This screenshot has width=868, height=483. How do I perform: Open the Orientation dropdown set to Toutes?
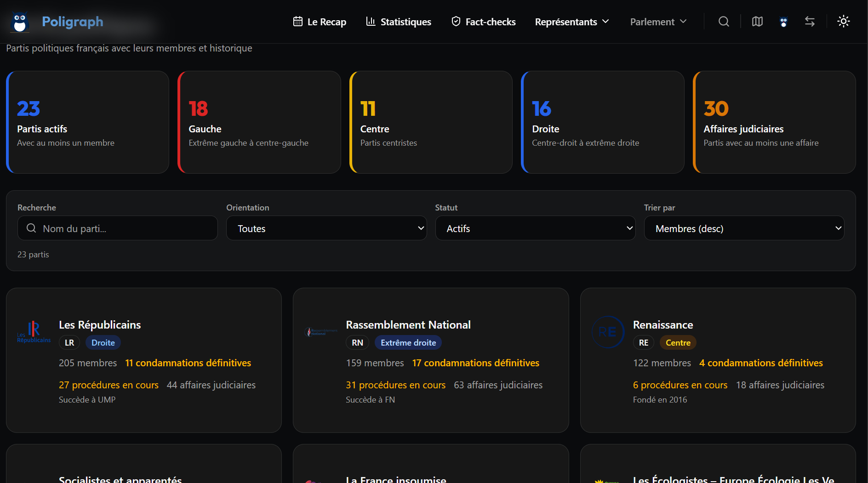coord(326,228)
